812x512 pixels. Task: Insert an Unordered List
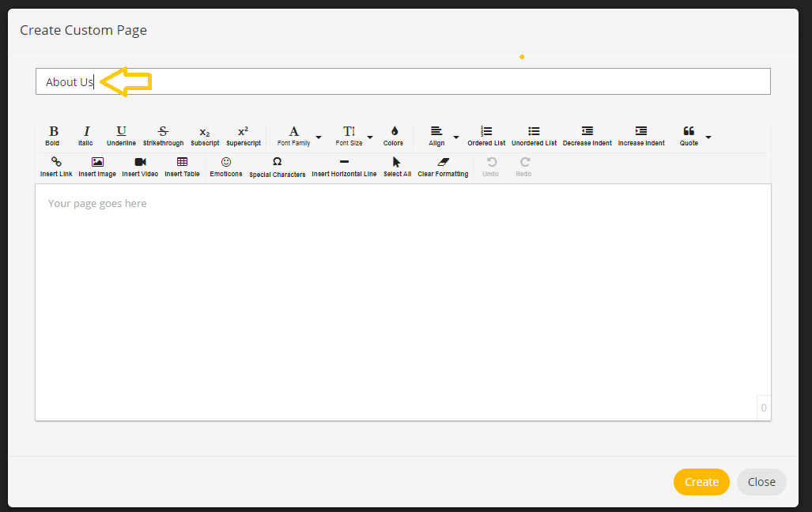[534, 136]
